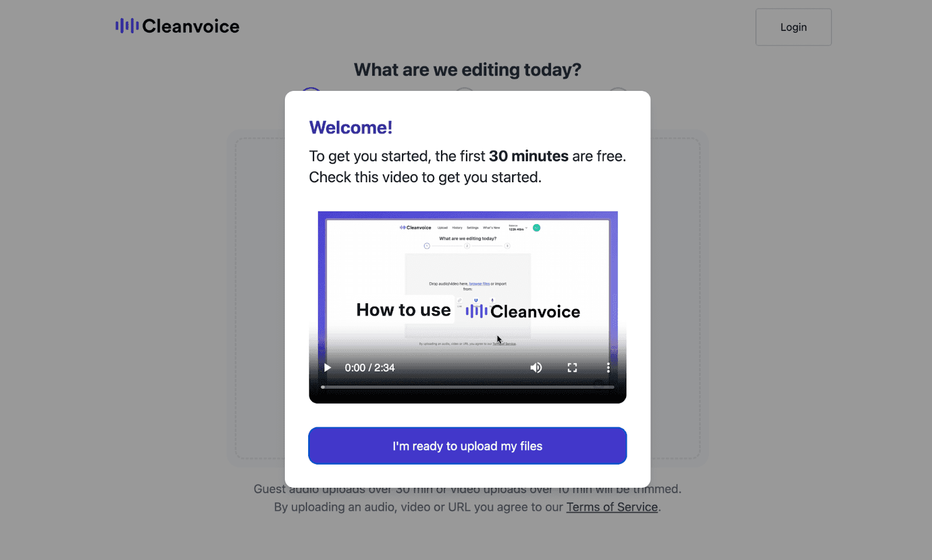Enter fullscreen mode on the video
932x560 pixels.
[x=572, y=368]
